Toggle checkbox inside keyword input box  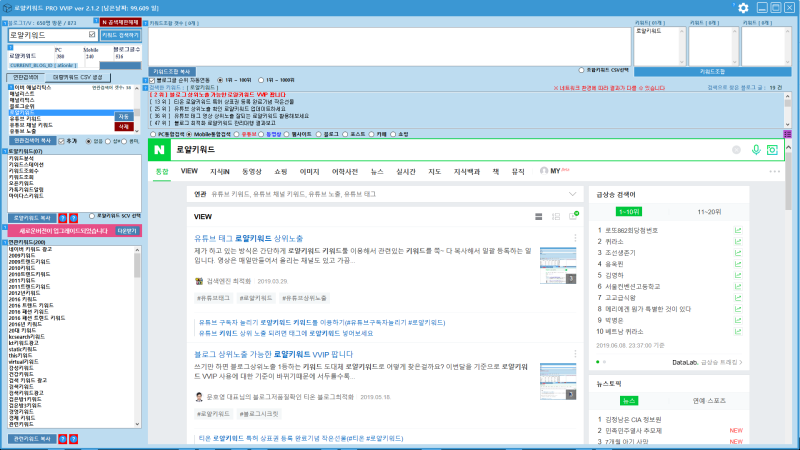[x=92, y=35]
